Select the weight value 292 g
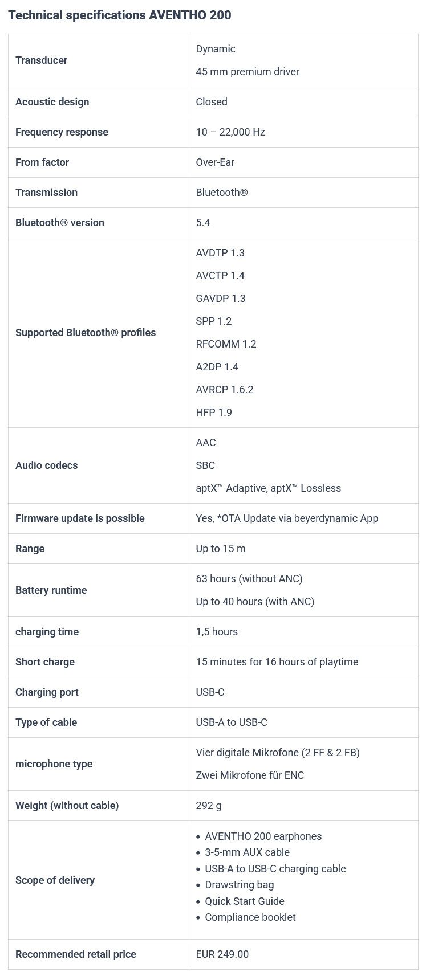This screenshot has height=980, width=426. 209,806
